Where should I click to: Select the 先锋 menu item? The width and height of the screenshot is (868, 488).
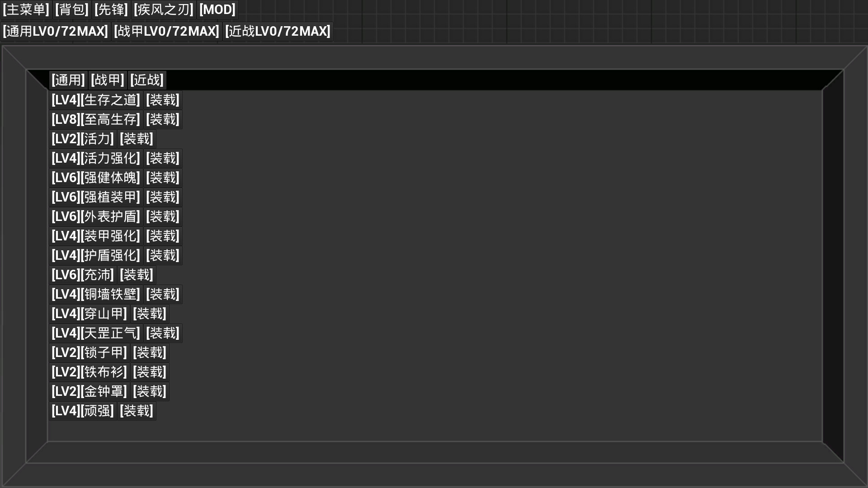pyautogui.click(x=111, y=9)
